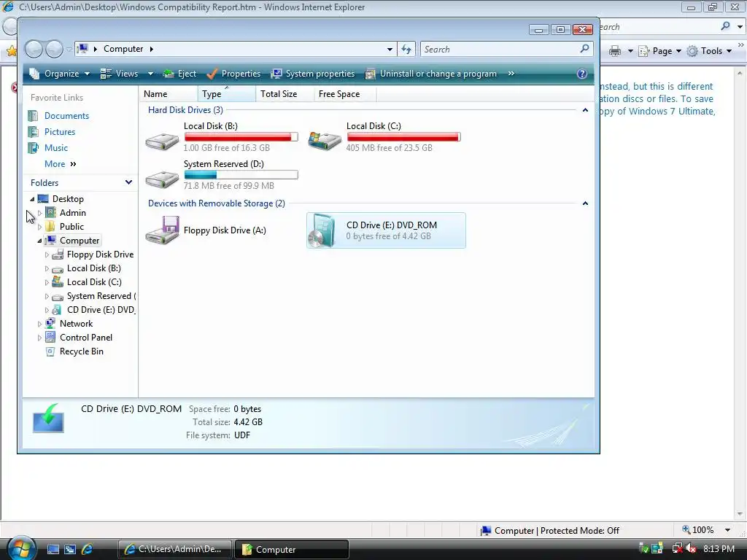Click the Documents favorite link icon
Screen dimensions: 747x560
[x=34, y=116]
